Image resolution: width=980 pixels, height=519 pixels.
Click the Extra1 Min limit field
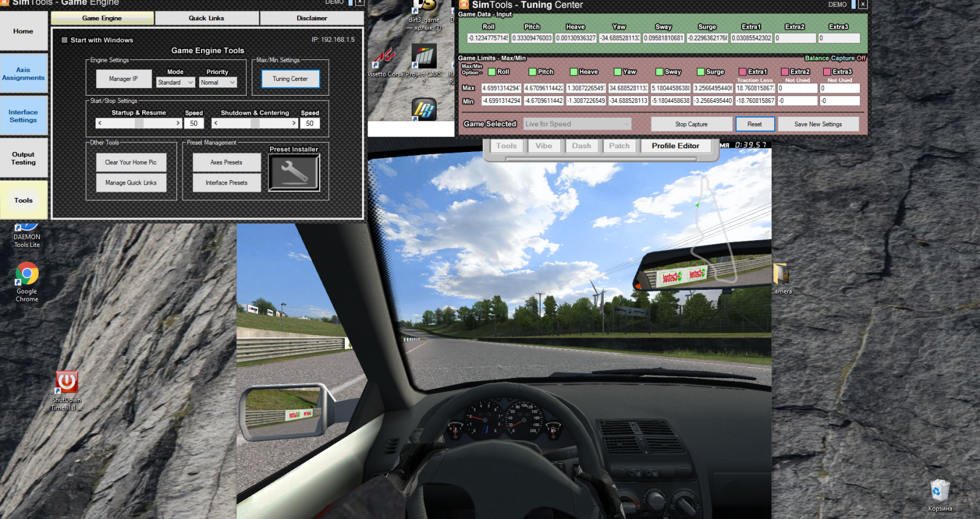tap(755, 100)
